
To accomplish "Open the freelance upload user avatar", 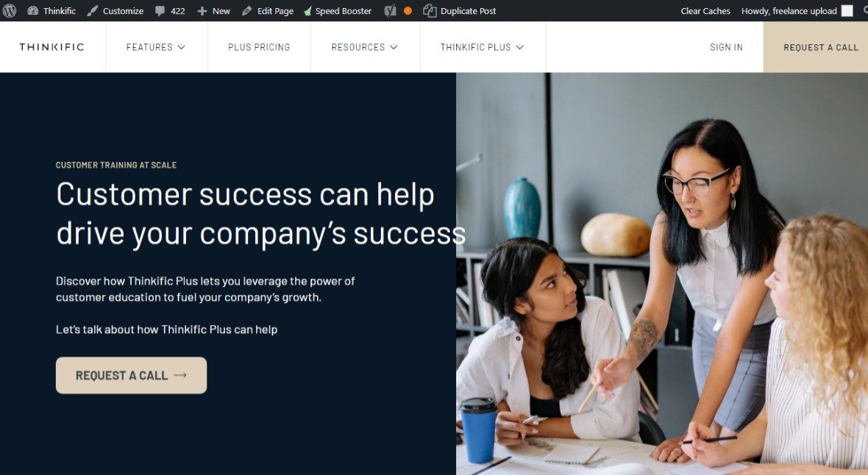I will [x=847, y=10].
